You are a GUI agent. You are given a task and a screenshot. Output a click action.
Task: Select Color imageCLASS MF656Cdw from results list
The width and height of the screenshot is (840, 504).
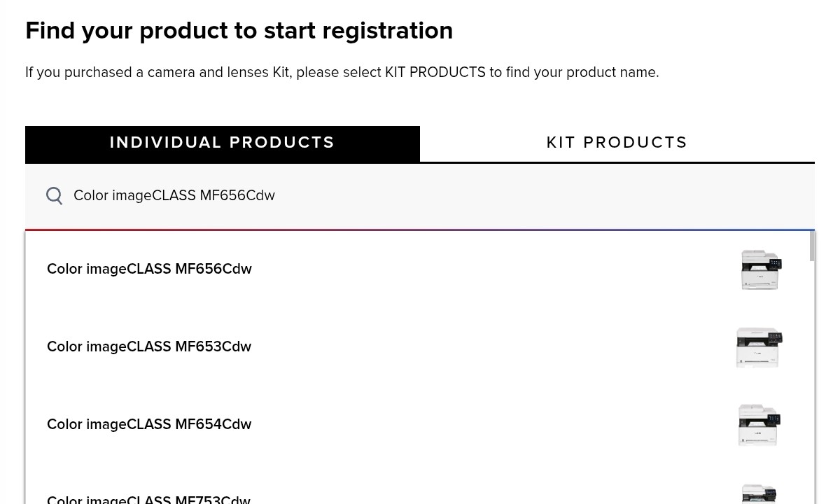tap(149, 269)
